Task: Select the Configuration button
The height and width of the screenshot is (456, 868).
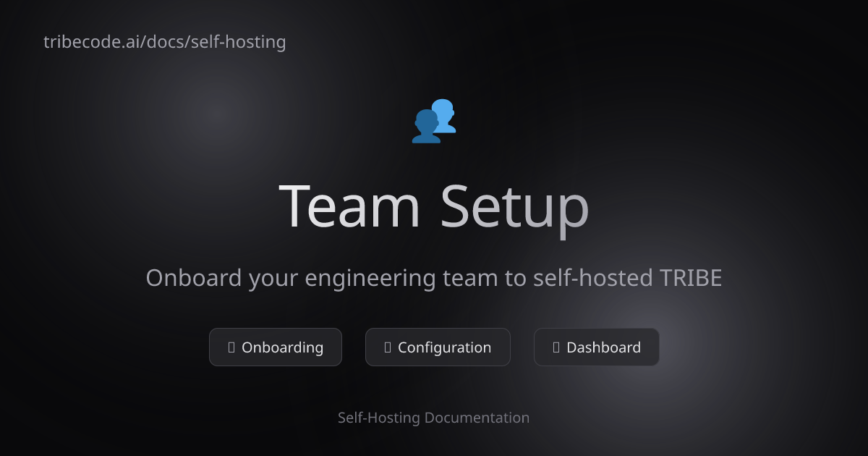Action: (x=438, y=347)
